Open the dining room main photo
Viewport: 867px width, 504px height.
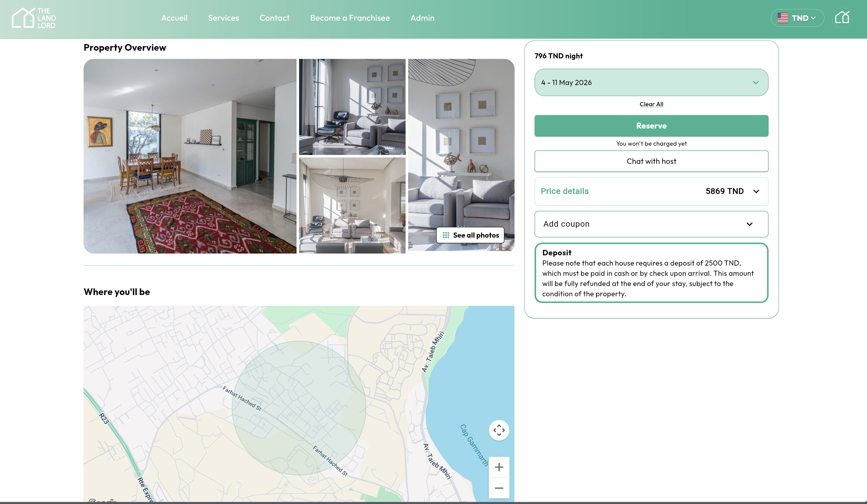189,156
